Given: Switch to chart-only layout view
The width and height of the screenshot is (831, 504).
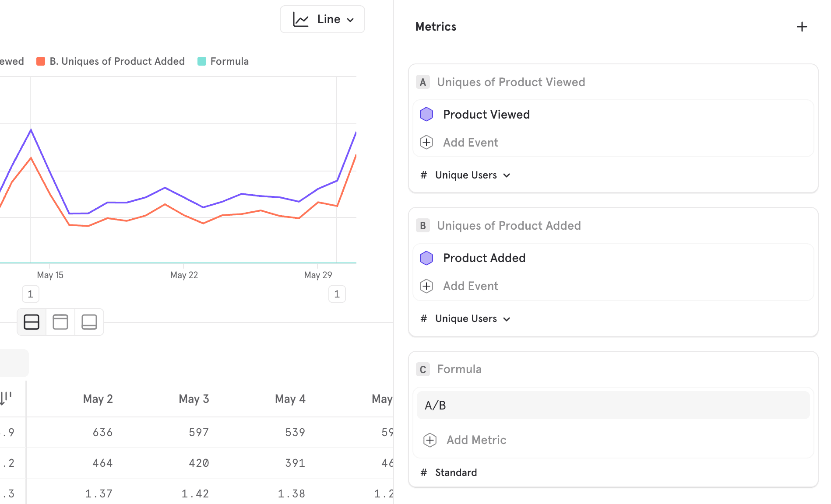Looking at the screenshot, I should (x=60, y=322).
